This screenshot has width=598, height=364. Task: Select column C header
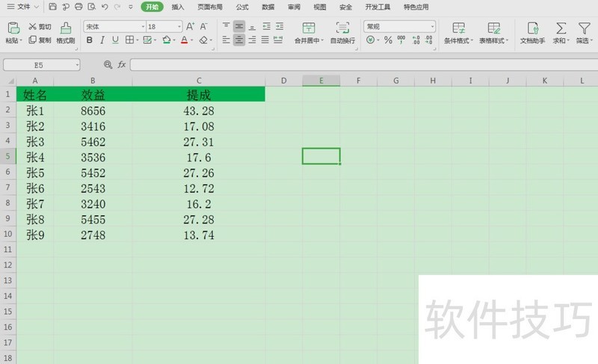pos(199,81)
